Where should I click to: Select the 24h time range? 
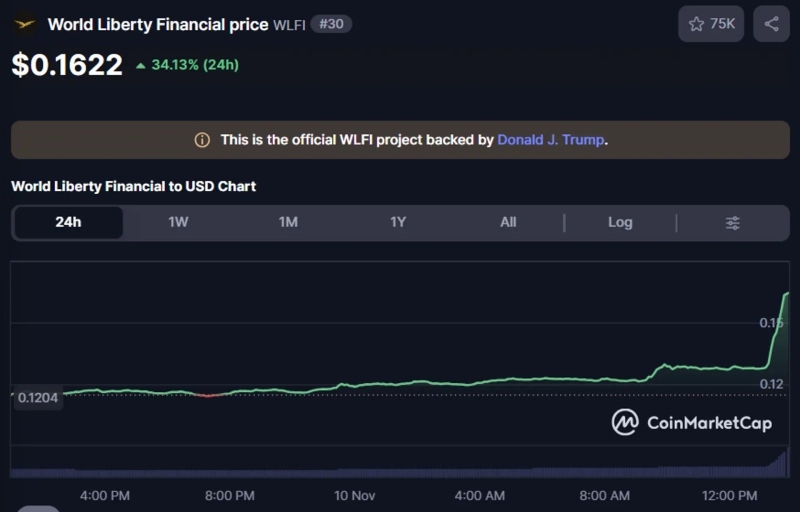pyautogui.click(x=68, y=222)
